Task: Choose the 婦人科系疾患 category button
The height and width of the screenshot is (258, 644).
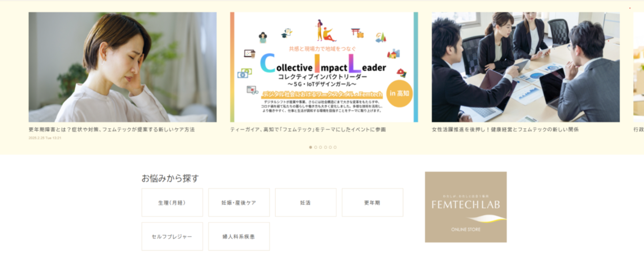Action: click(239, 236)
